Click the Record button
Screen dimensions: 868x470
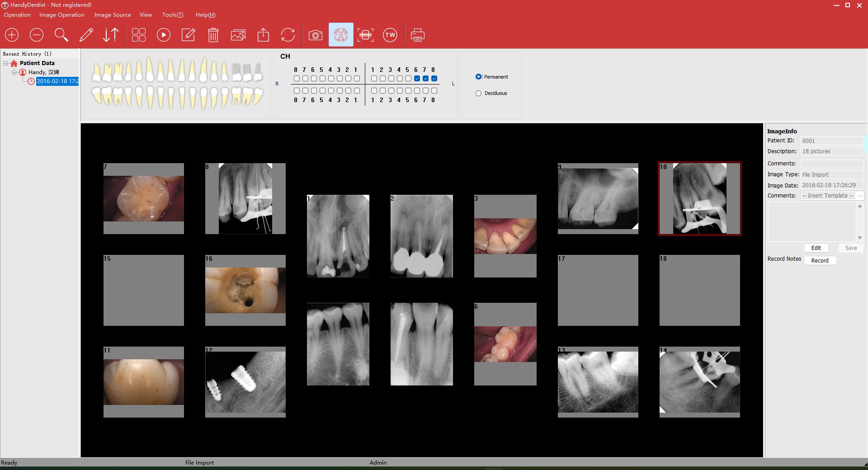tap(820, 261)
